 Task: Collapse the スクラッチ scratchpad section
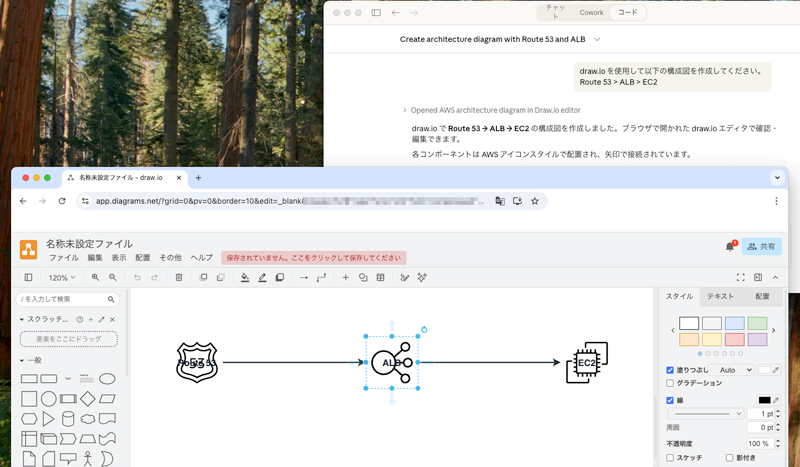point(22,319)
